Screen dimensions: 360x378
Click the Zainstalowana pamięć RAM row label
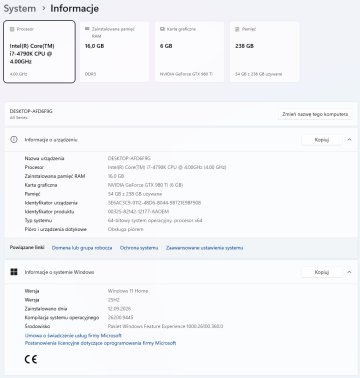(x=55, y=176)
